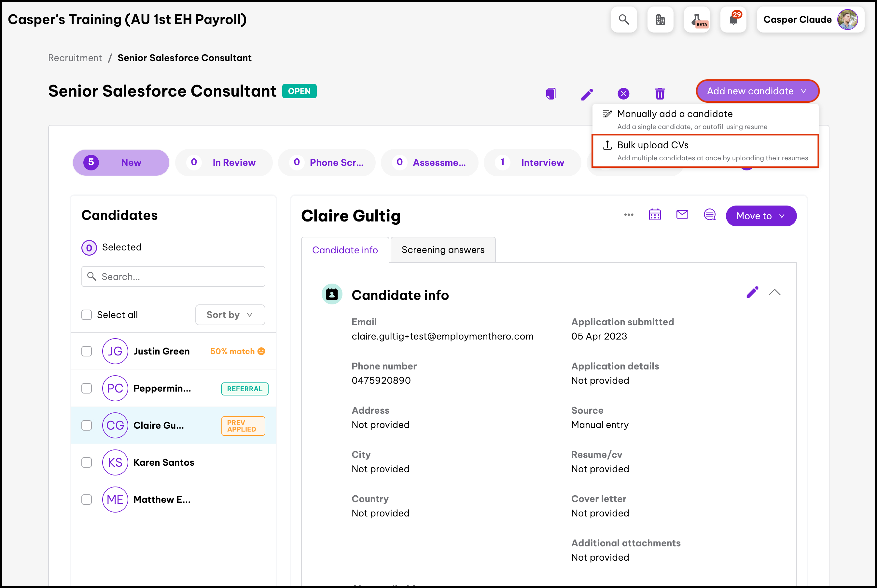Image resolution: width=877 pixels, height=588 pixels.
Task: Email Claire Gultig via envelope icon
Action: (682, 215)
